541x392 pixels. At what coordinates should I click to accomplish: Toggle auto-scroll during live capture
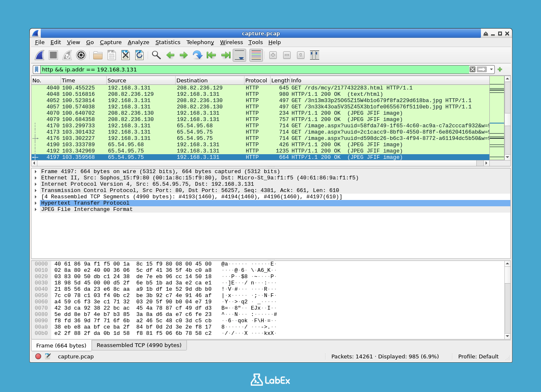tap(239, 55)
